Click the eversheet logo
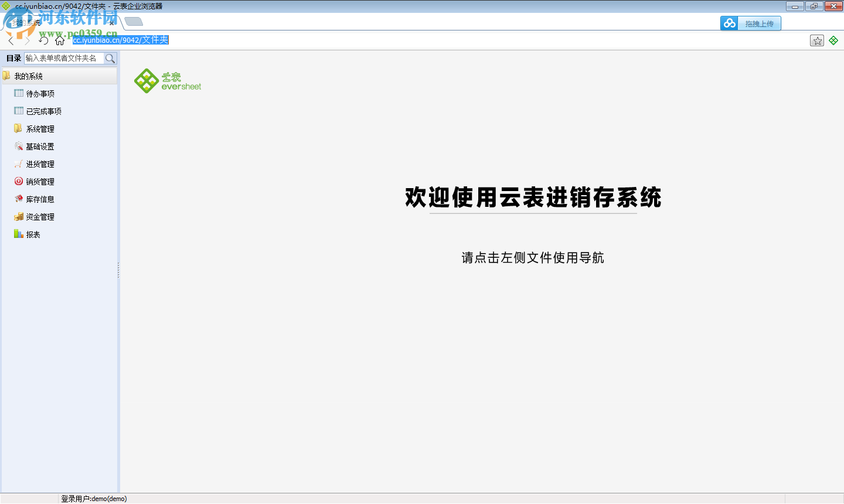This screenshot has height=504, width=844. coord(168,81)
